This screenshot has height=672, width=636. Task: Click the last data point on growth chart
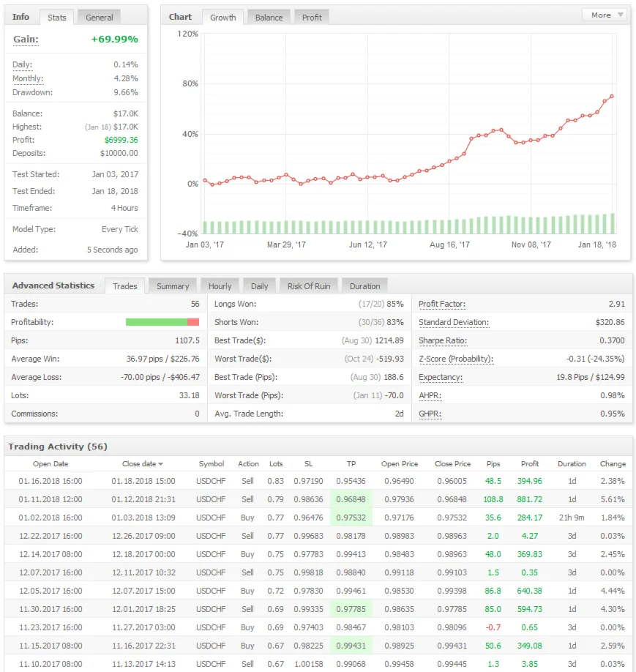611,97
